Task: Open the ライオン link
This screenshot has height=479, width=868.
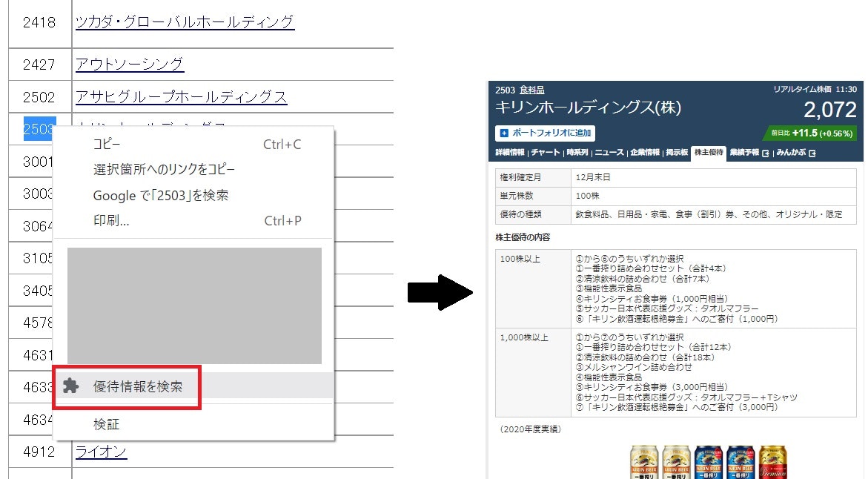Action: click(101, 452)
